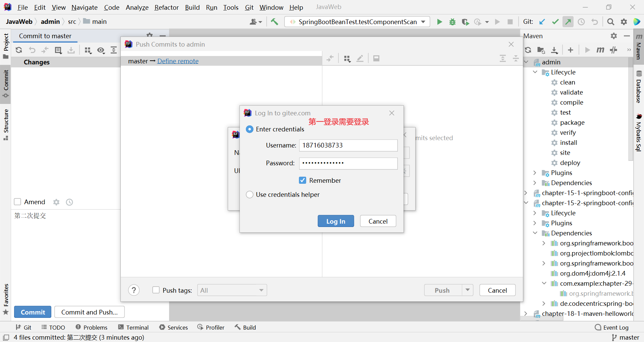Click the Build hammer icon
Image resolution: width=644 pixels, height=342 pixels.
pos(274,22)
